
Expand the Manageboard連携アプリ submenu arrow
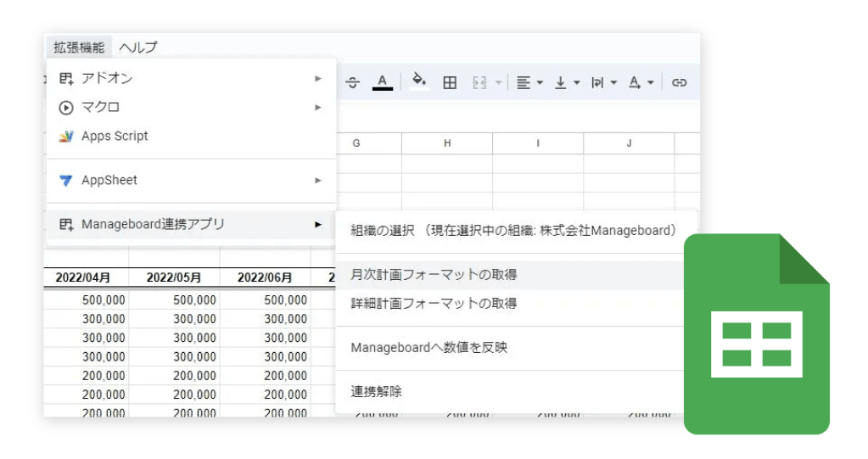[317, 224]
